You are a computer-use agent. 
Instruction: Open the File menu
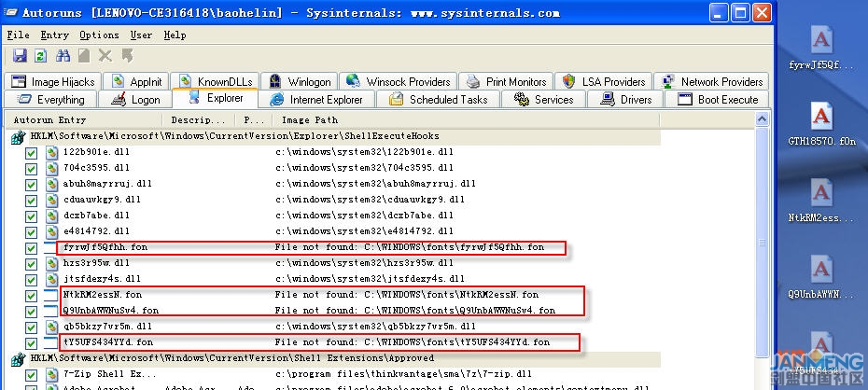coord(19,35)
